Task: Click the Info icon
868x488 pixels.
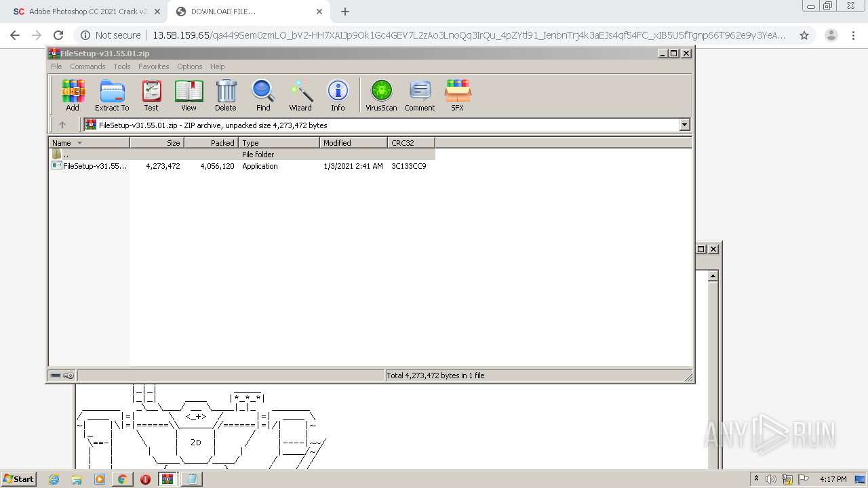Action: tap(338, 95)
